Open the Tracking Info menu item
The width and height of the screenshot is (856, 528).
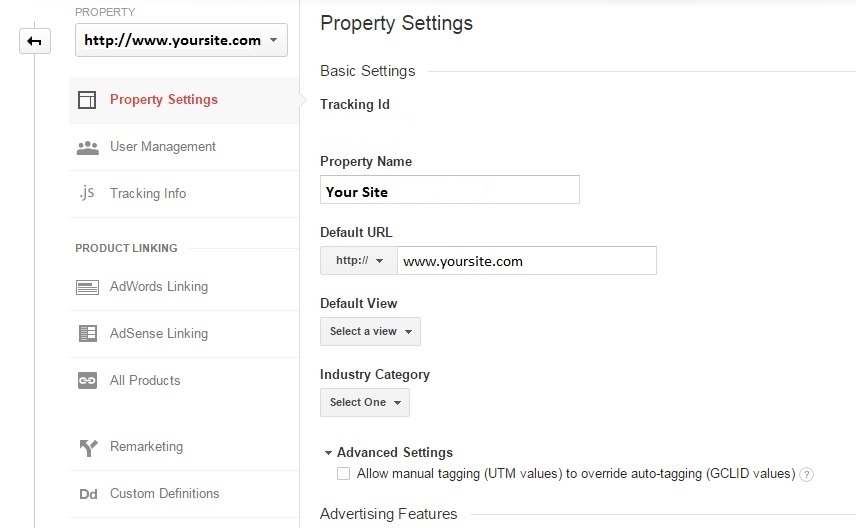148,194
